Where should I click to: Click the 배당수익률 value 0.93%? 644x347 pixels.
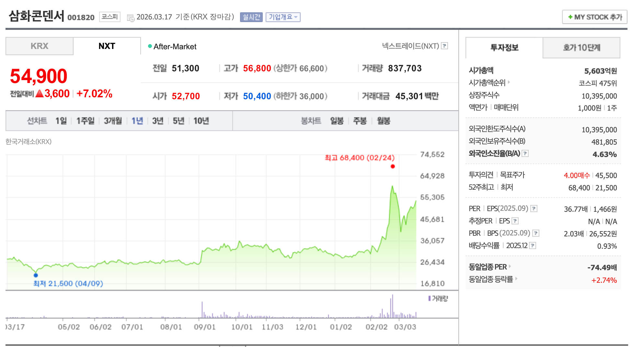607,246
